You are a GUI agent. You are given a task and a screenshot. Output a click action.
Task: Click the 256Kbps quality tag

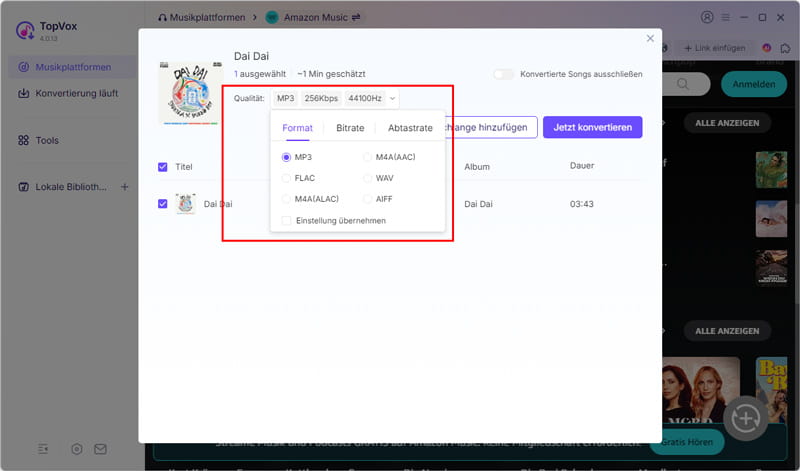point(321,98)
